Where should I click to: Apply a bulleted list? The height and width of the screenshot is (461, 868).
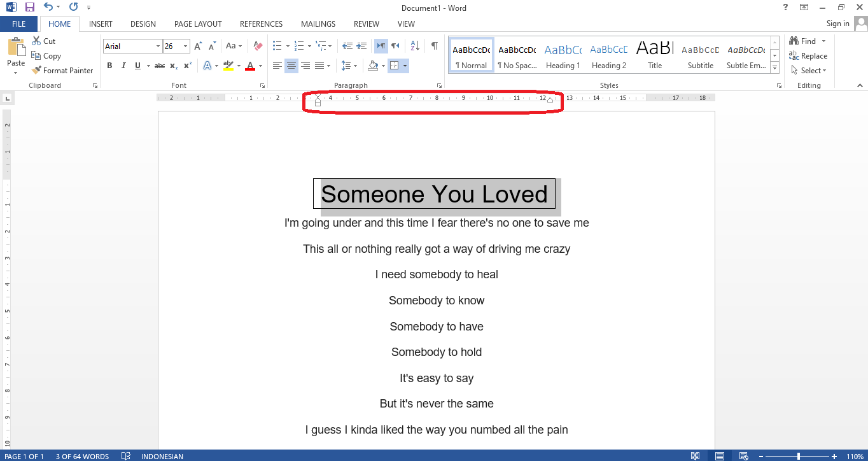click(x=277, y=46)
